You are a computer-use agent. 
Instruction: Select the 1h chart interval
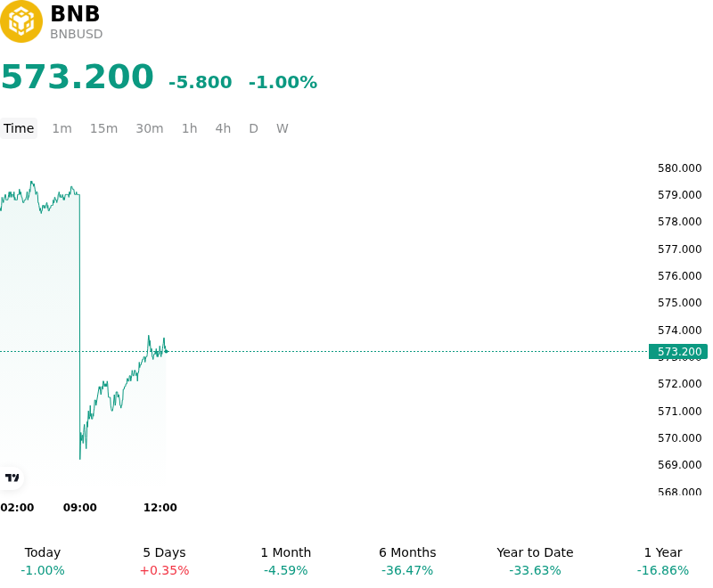[190, 128]
